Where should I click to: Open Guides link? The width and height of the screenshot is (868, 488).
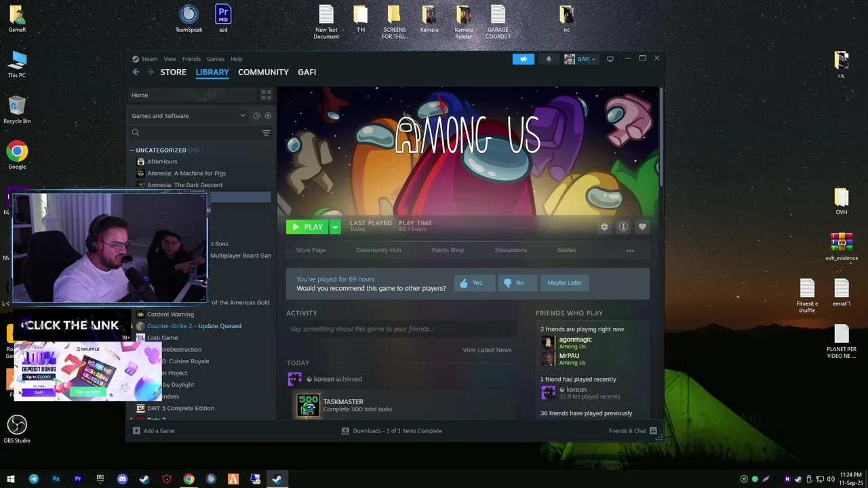pyautogui.click(x=567, y=250)
